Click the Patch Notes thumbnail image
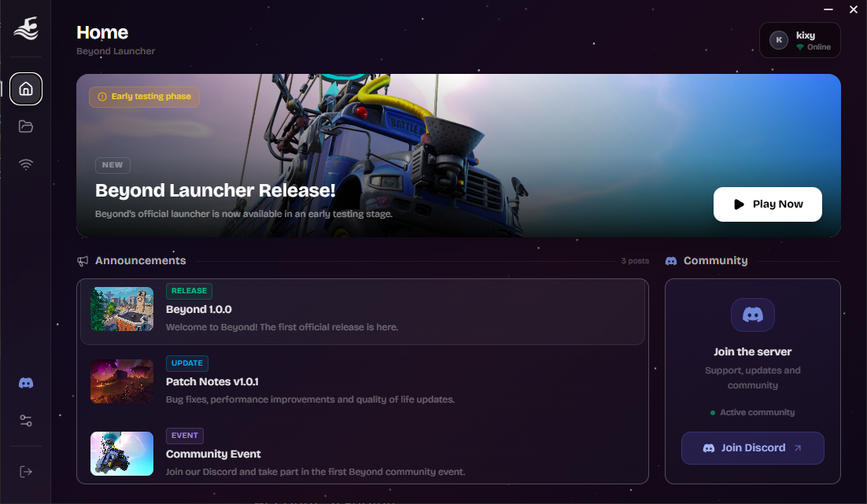867x504 pixels. [x=122, y=381]
